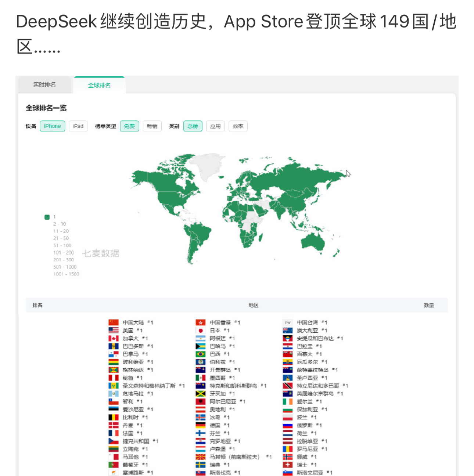This screenshot has width=474, height=476.
Task: Select the 总榜 category filter
Action: (193, 126)
